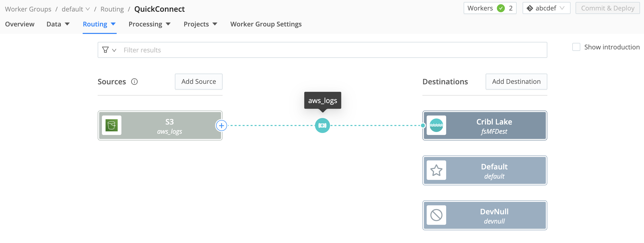Screen dimensions: 644x243
Task: Click the Add Source button
Action: click(x=199, y=81)
